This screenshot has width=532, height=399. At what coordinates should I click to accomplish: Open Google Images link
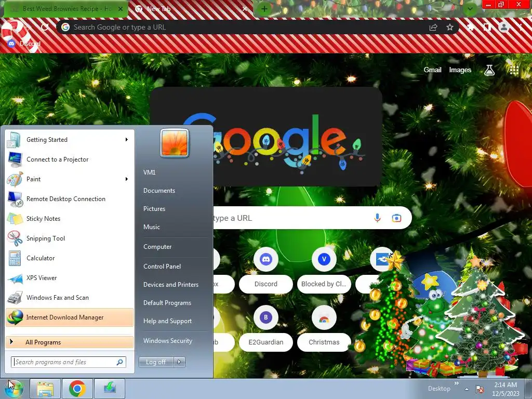tap(460, 70)
